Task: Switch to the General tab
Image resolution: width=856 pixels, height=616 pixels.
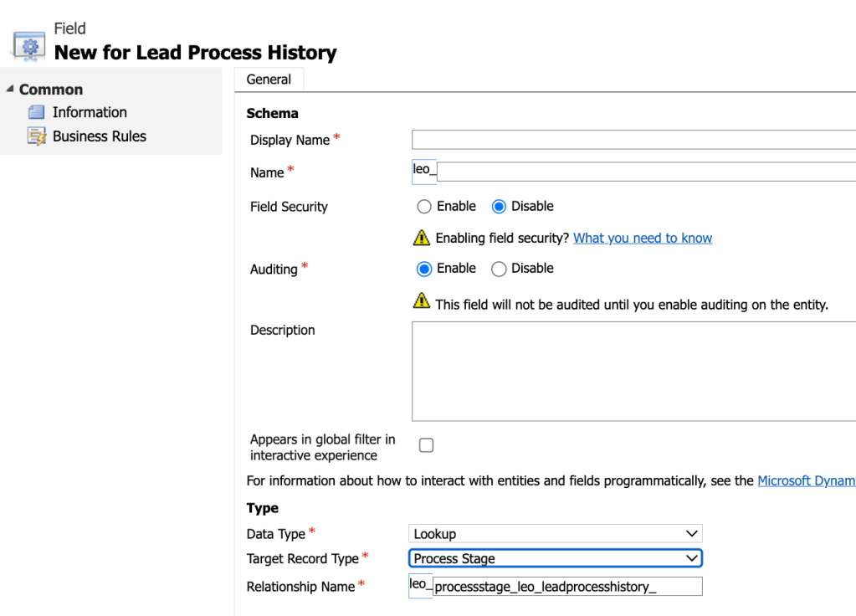Action: (269, 80)
